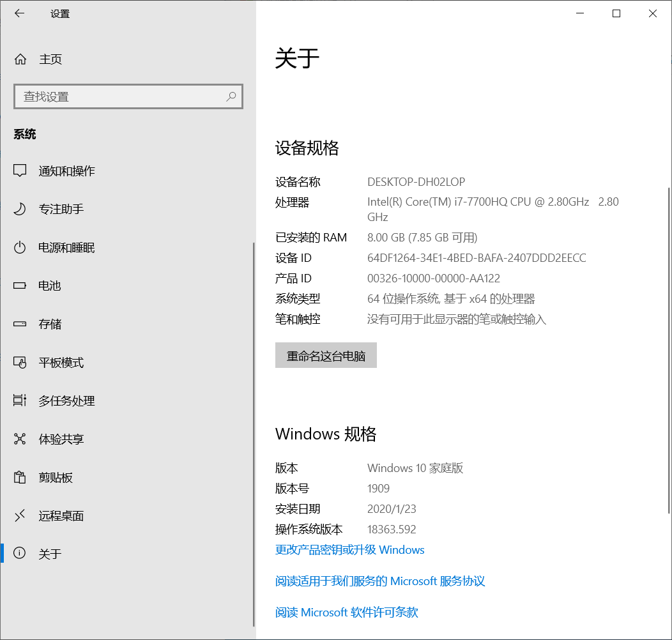The height and width of the screenshot is (640, 672).
Task: Click the sidebar vertical scrollbar
Action: tap(254, 434)
